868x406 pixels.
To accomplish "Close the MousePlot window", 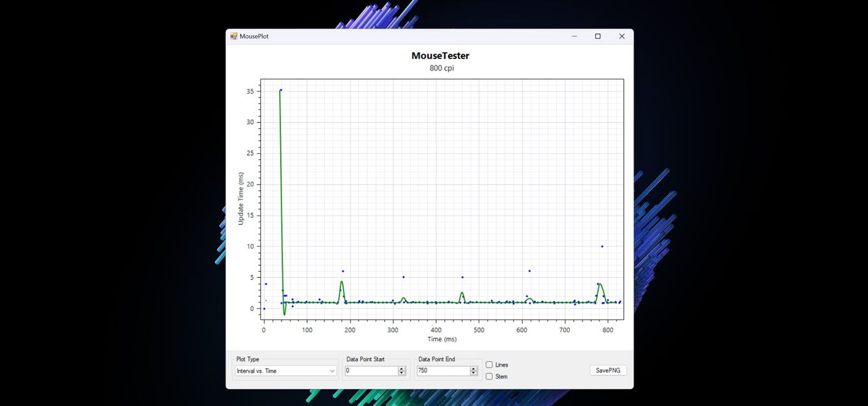I will click(621, 37).
